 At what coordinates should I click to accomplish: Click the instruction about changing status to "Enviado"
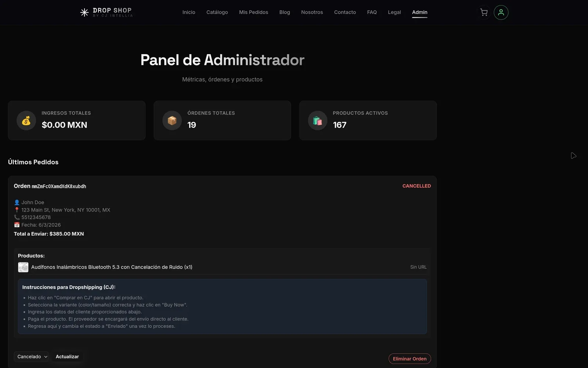[x=101, y=326]
